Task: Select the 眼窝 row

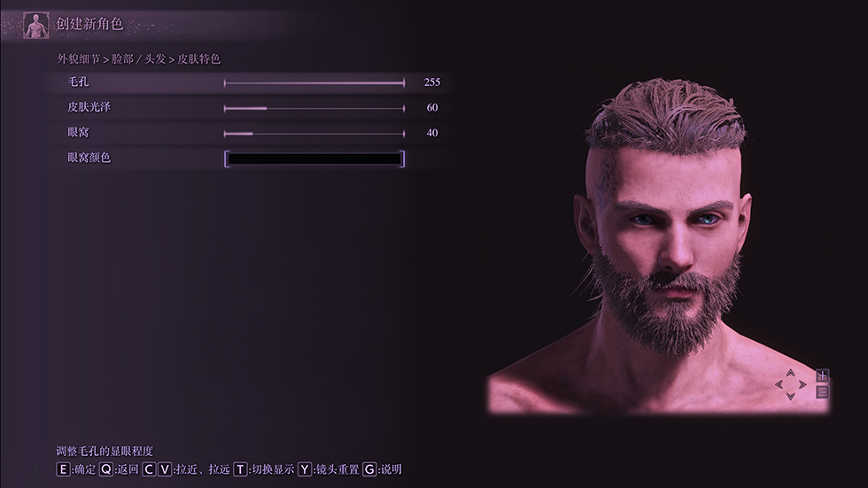Action: pos(248,134)
